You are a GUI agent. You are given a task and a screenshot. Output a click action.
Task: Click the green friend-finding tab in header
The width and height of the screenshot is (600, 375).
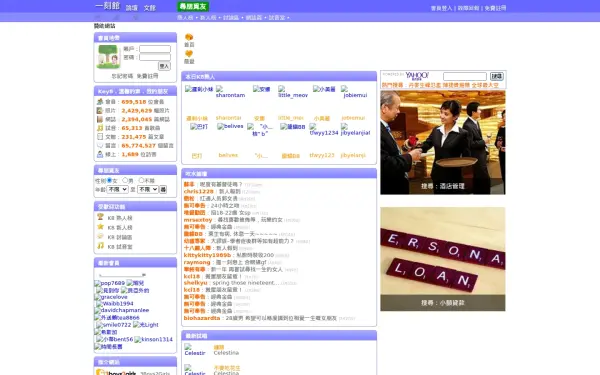[193, 6]
